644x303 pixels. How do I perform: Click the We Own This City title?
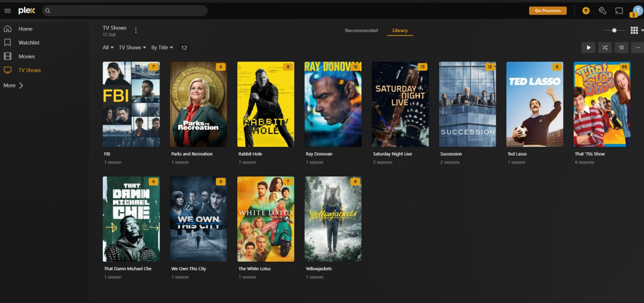tap(189, 269)
